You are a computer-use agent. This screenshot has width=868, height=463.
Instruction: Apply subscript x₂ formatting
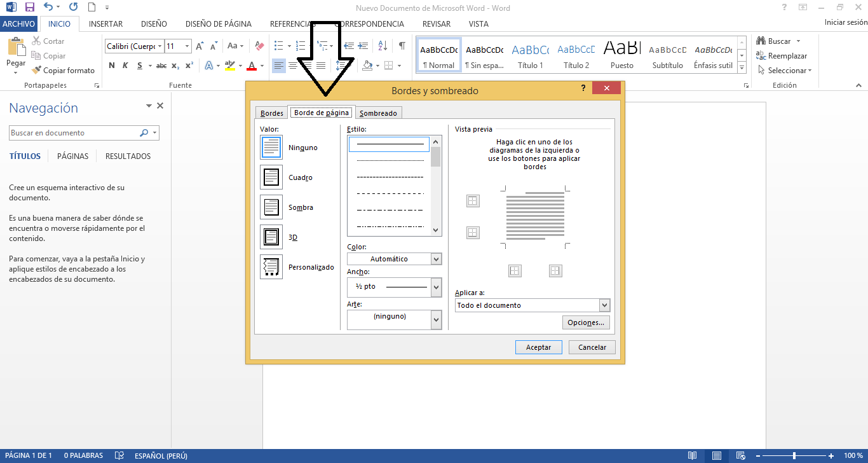pos(175,66)
